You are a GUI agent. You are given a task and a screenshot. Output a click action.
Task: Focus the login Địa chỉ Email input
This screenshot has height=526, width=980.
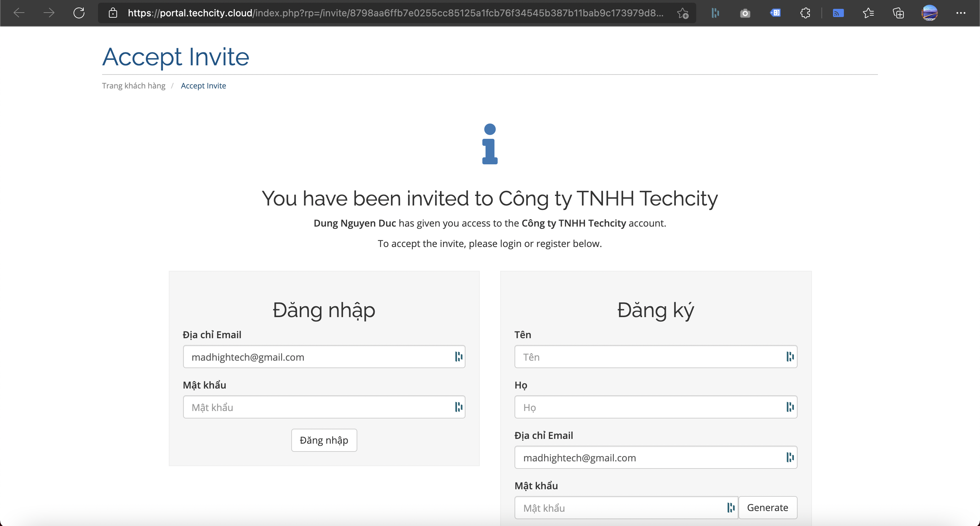point(324,356)
